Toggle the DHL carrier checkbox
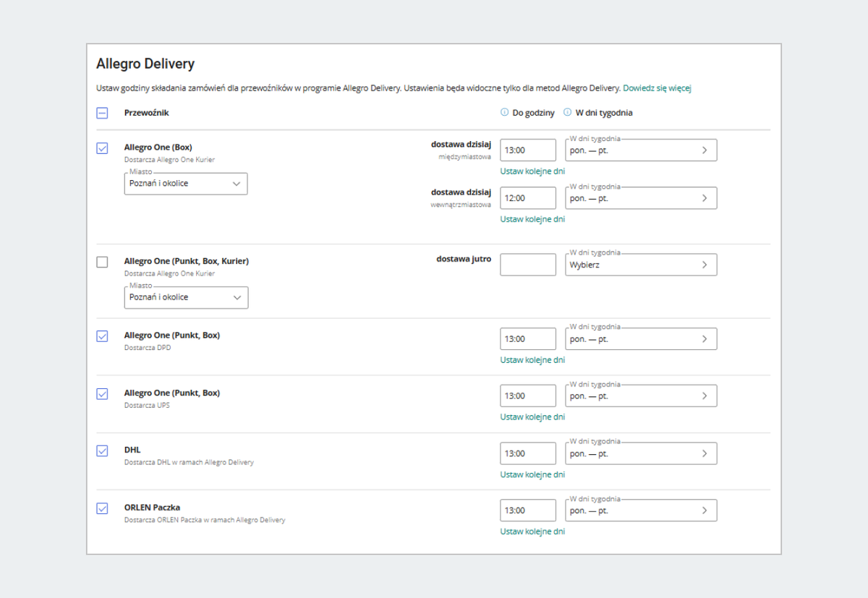The width and height of the screenshot is (868, 598). [102, 450]
